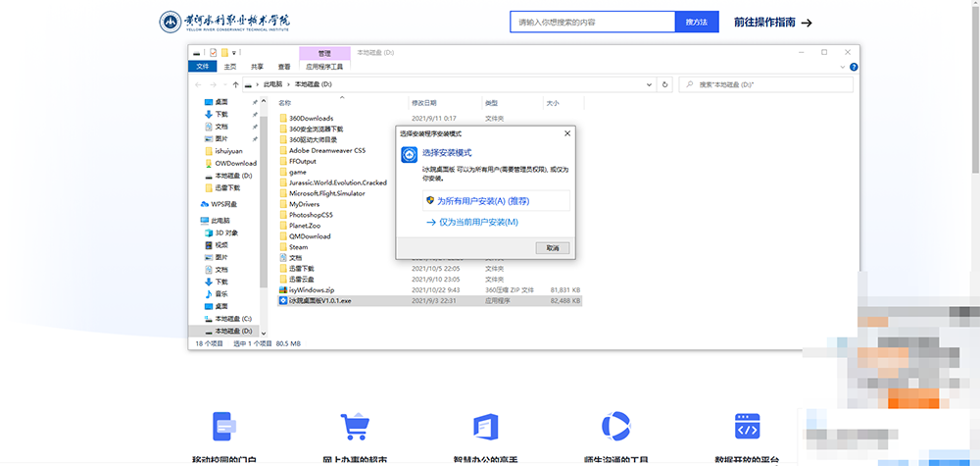Click the mobile campus portal icon
The height and width of the screenshot is (466, 980).
click(224, 427)
